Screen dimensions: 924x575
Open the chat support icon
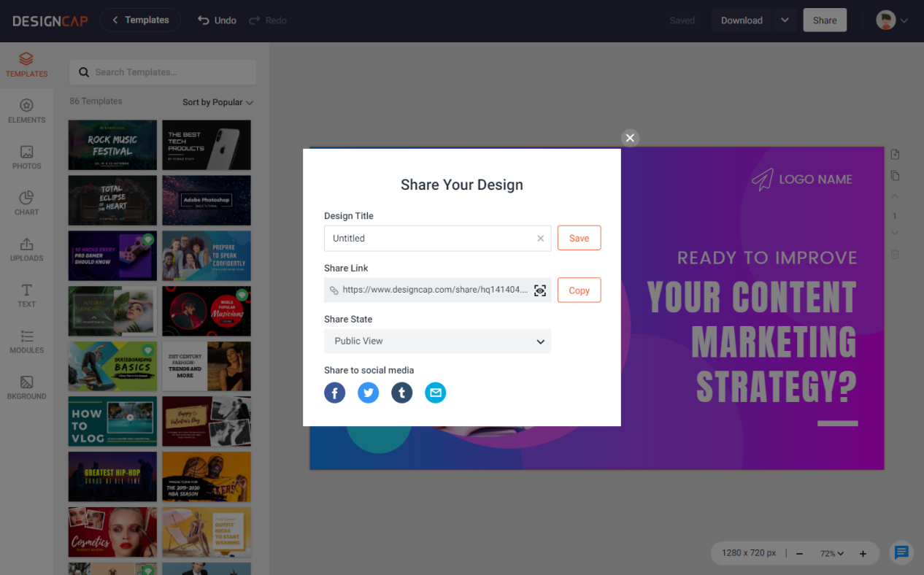point(901,552)
